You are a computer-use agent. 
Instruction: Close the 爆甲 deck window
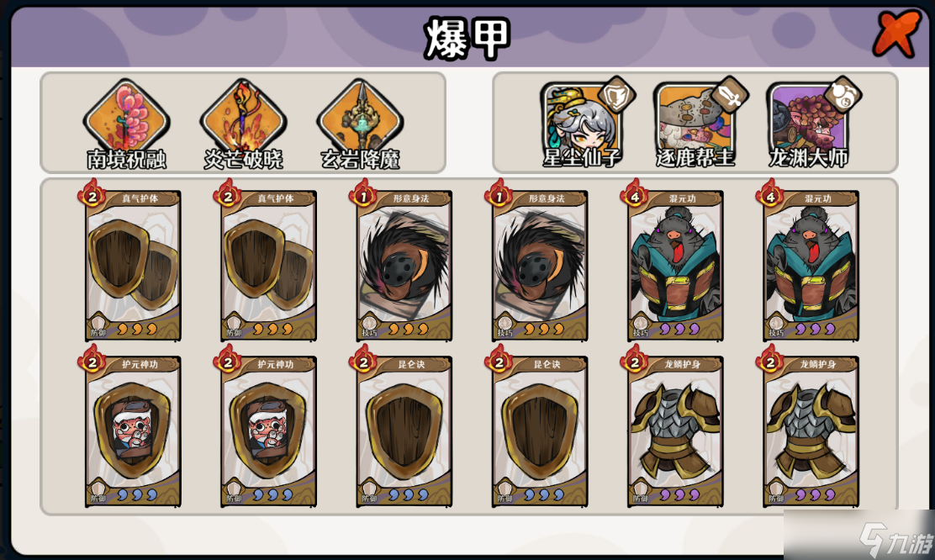coord(896,33)
